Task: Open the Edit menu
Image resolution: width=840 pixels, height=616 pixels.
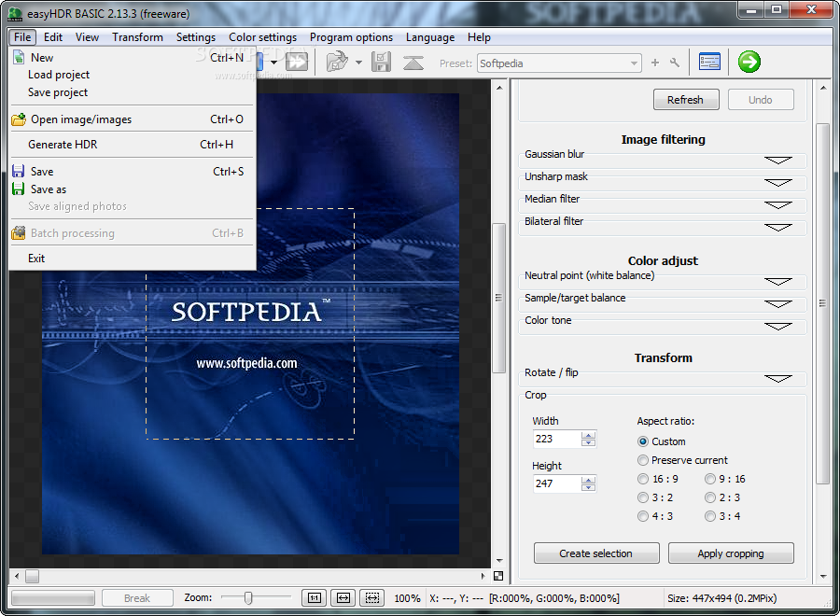Action: coord(53,37)
